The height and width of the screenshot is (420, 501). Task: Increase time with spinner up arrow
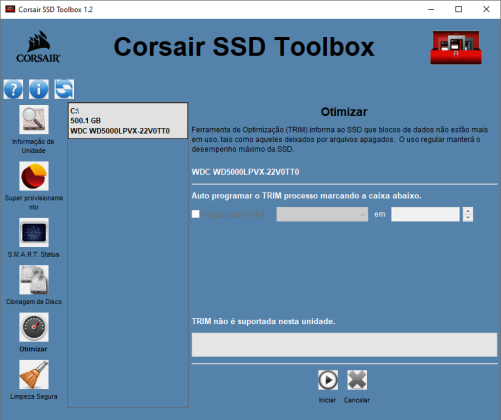(468, 211)
